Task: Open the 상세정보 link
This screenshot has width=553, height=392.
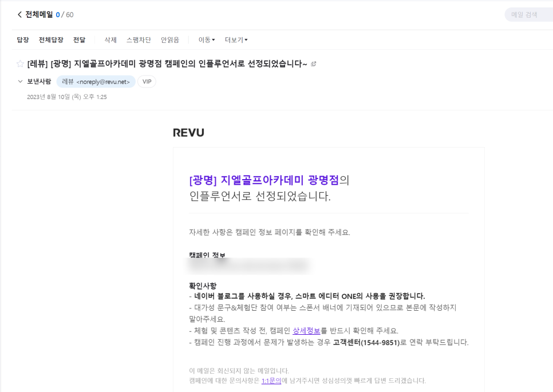Action: (x=306, y=331)
